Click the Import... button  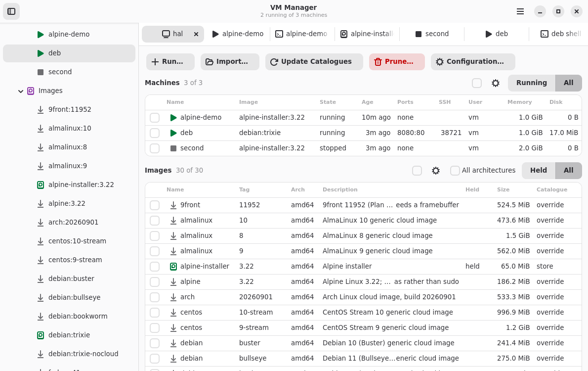click(x=230, y=61)
